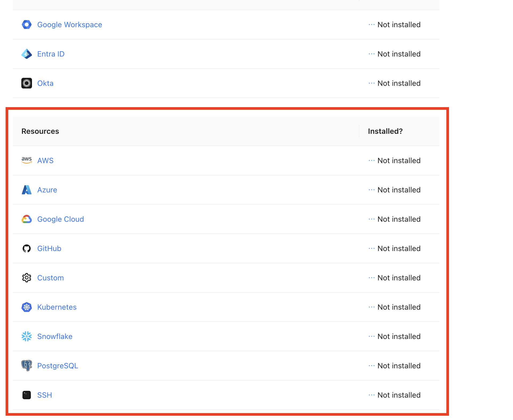
Task: Click the Kubernetes helm icon
Action: coord(27,307)
